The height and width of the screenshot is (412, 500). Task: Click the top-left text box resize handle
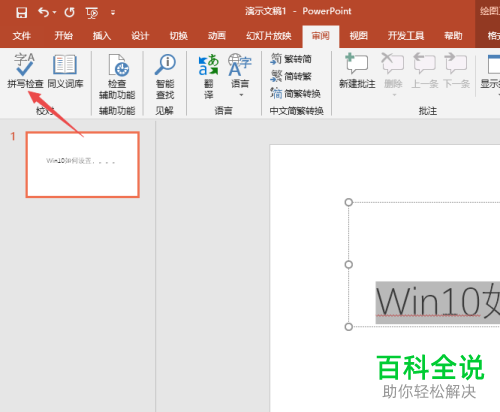pos(349,202)
